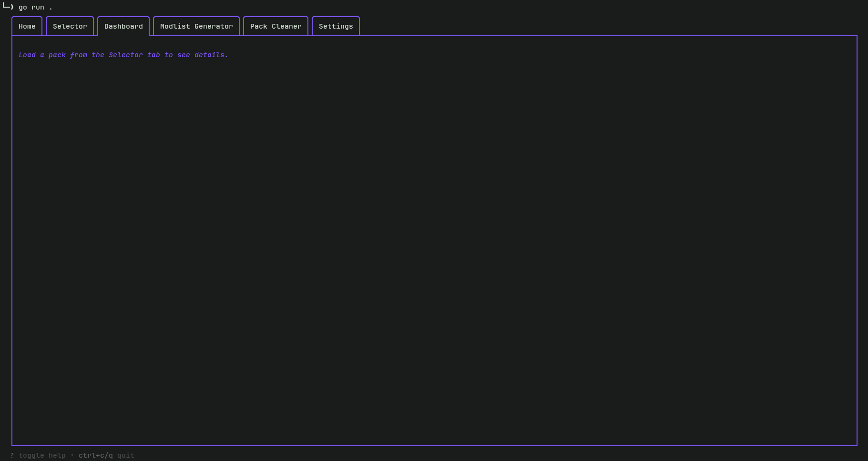Toggle help via the footer hint
Viewport: 868px width, 461px height.
click(x=42, y=455)
